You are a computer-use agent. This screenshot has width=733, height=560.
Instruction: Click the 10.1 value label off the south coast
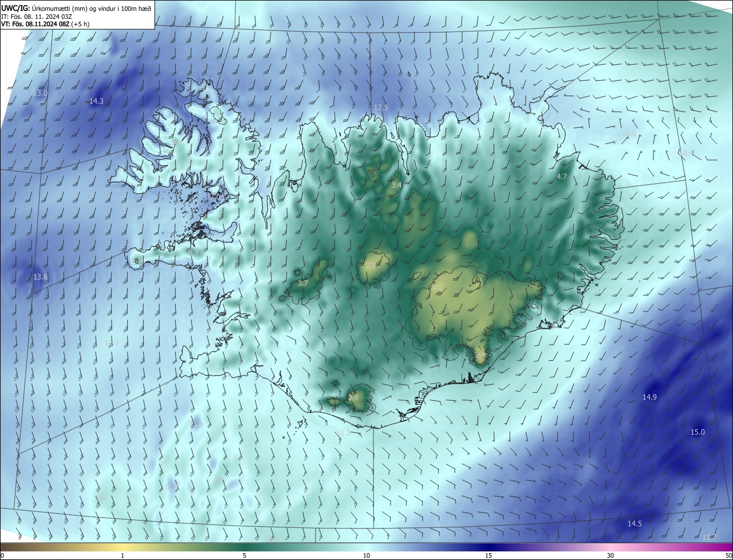click(342, 432)
